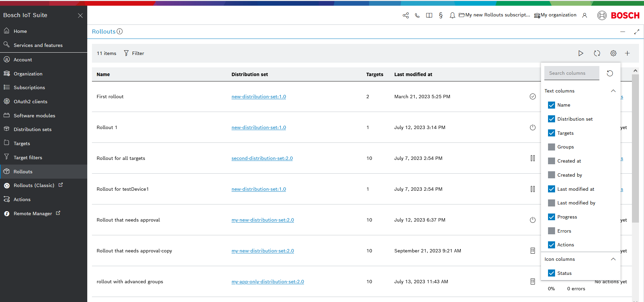Click the Rollouts info icon
Screen dimensions: 644x302
tap(120, 32)
